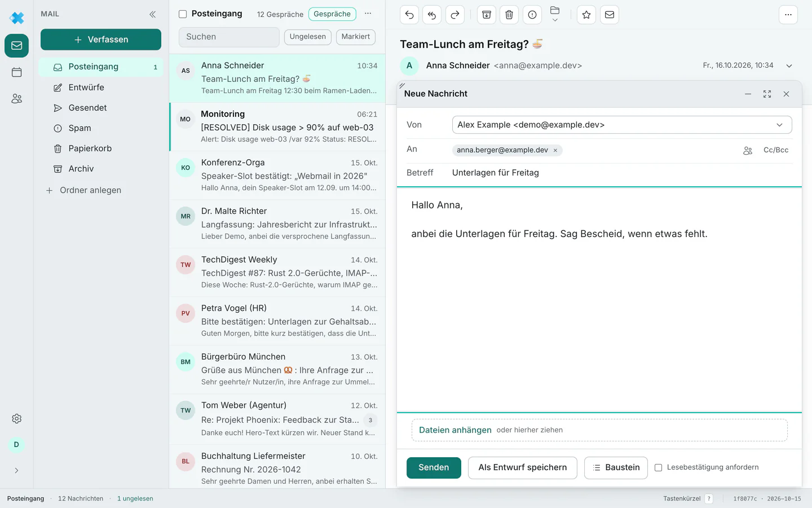Click the reply-all double arrow icon

pos(432,15)
